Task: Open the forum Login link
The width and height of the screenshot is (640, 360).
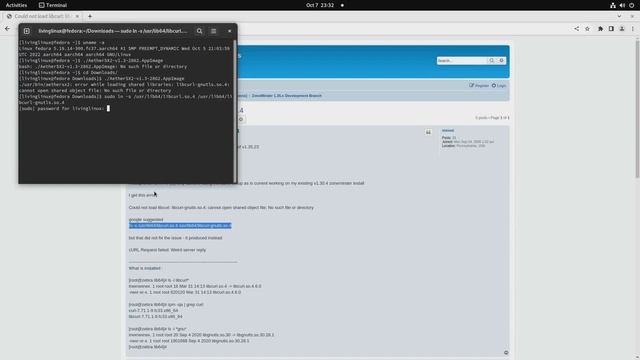Action: coord(499,86)
